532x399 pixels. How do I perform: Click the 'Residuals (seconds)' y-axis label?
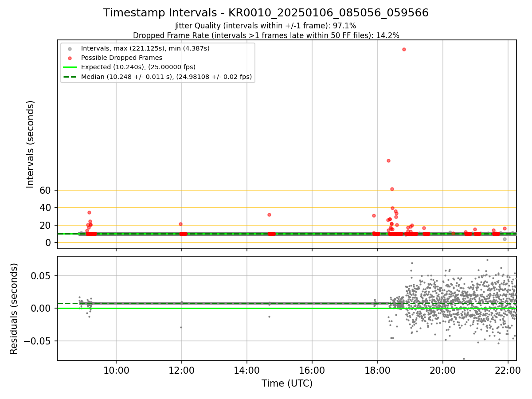point(14,309)
